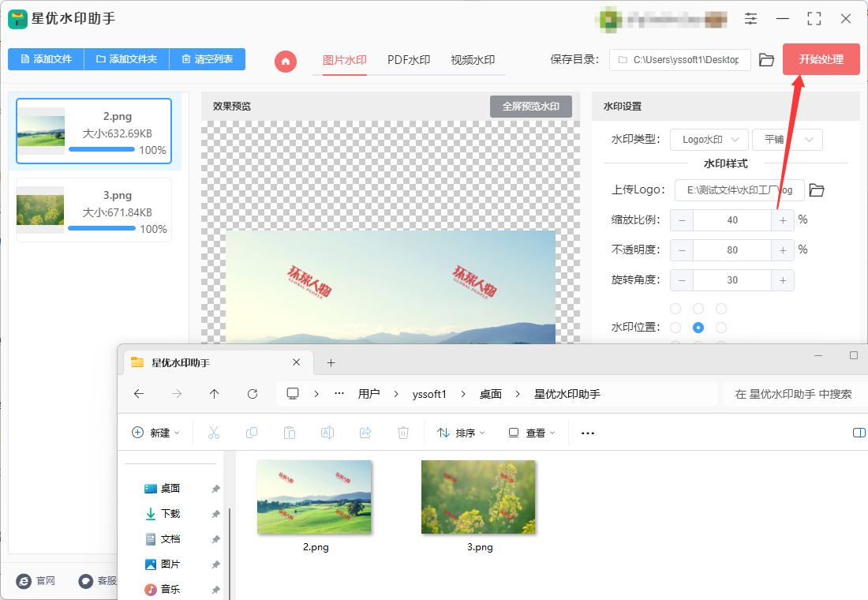Click the 添加文件 button
The width and height of the screenshot is (868, 600).
point(46,59)
